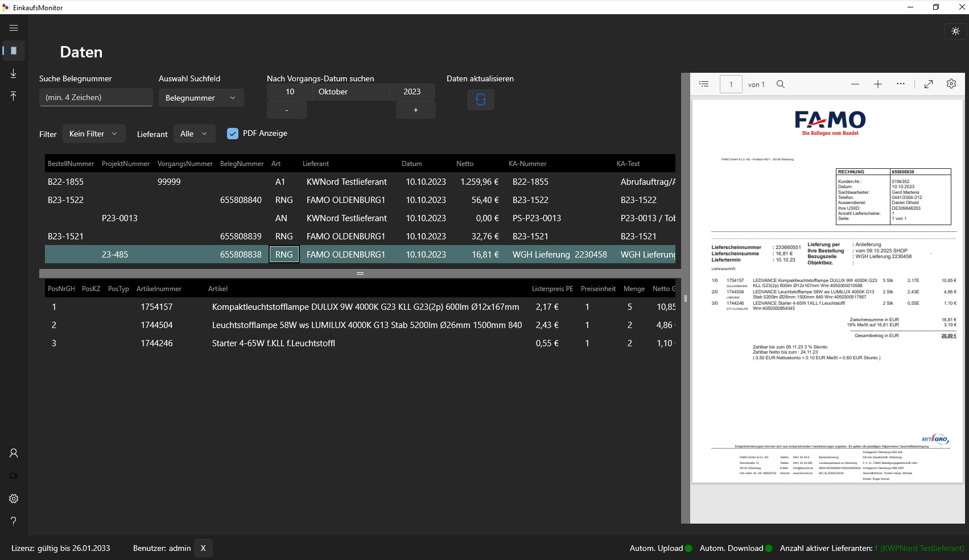Toggle light/dark theme sun icon
Screen dimensions: 969x560
point(955,31)
